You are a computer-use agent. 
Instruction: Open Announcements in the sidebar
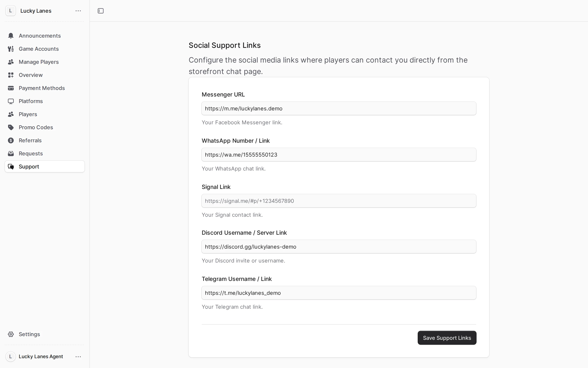[45, 36]
